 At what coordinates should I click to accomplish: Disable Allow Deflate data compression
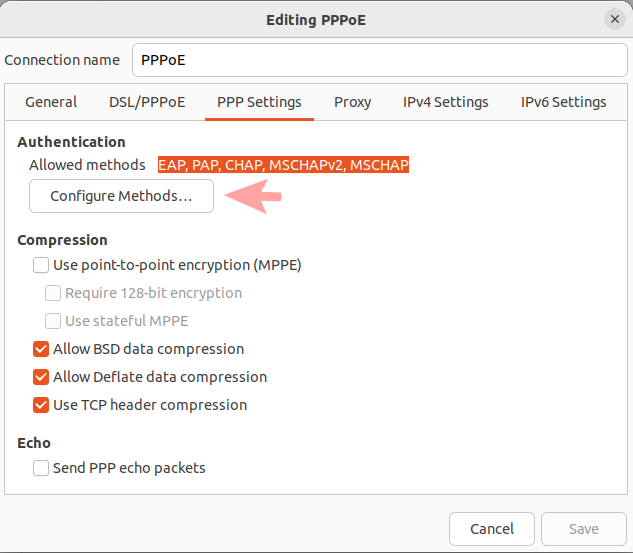click(x=41, y=377)
